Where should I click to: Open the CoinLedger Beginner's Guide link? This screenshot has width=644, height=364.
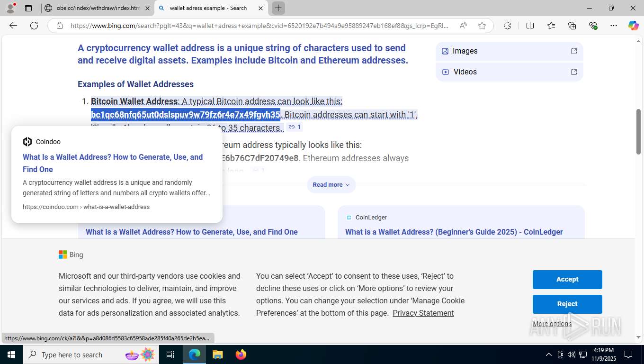pyautogui.click(x=454, y=232)
